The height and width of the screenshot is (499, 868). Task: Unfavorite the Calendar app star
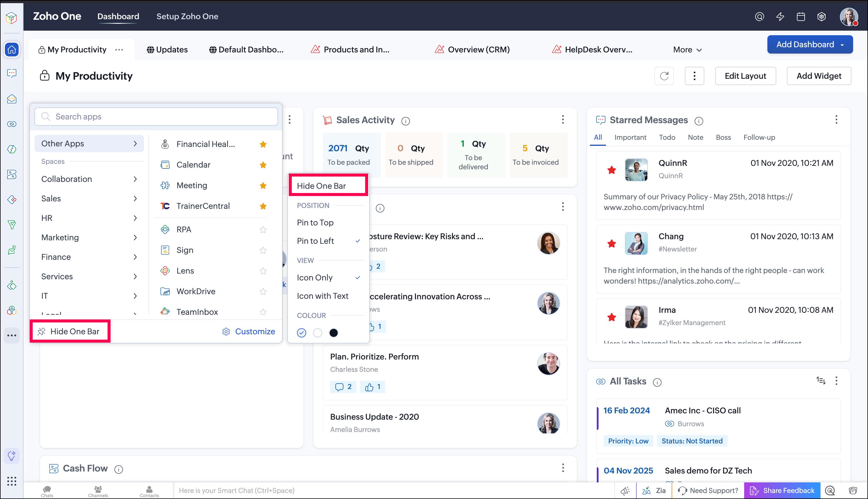263,165
